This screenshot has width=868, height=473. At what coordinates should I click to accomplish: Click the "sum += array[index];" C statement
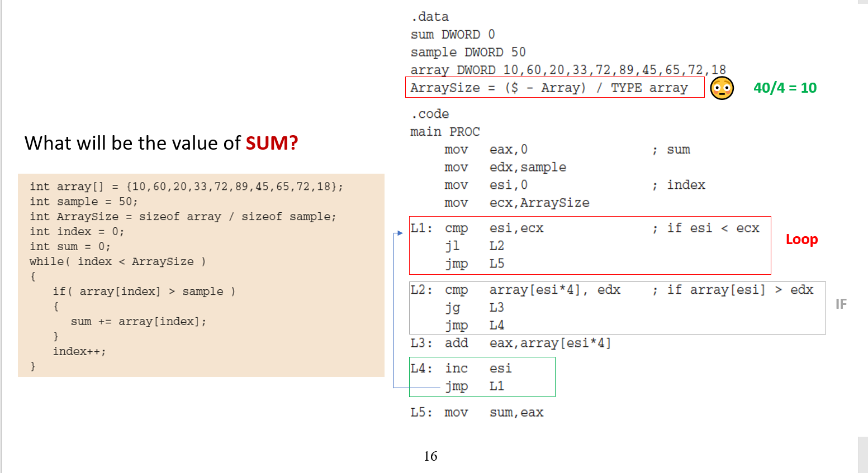click(x=138, y=322)
